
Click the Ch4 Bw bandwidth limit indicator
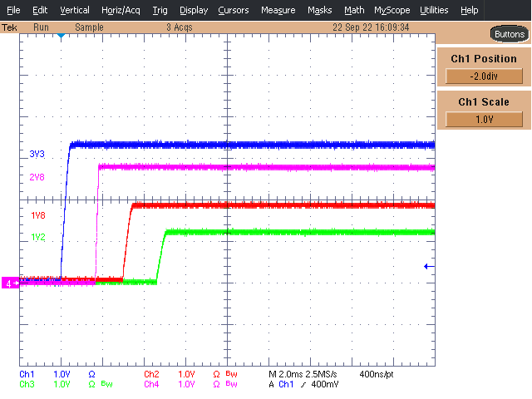pos(231,384)
